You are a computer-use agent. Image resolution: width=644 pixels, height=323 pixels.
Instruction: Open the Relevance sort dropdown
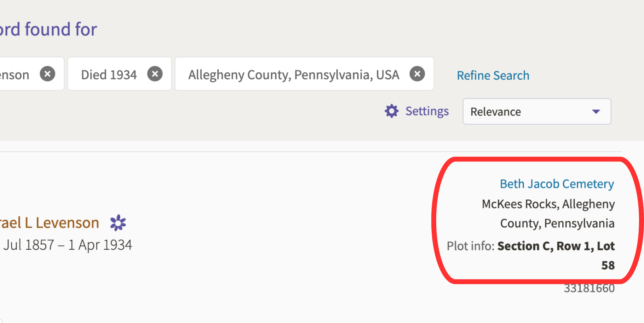point(536,112)
